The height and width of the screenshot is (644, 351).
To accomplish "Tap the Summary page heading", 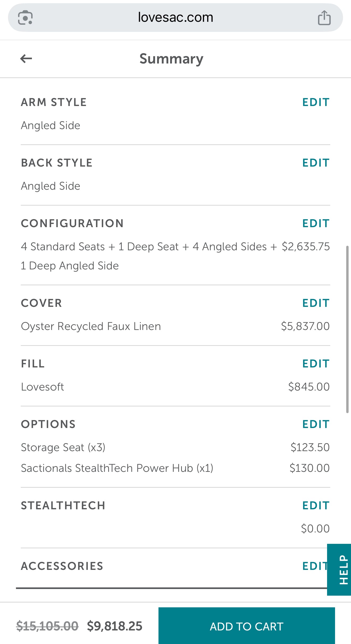I will [172, 59].
